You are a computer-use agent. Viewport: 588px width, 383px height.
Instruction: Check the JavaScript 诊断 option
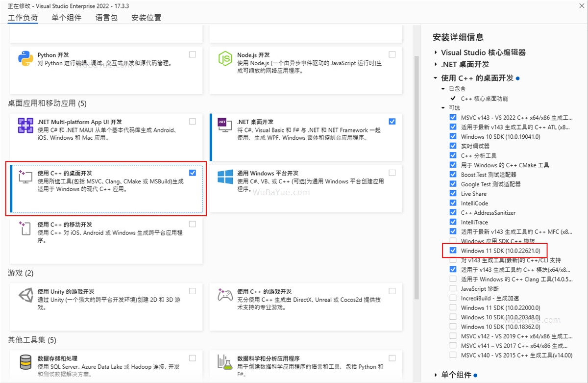coord(453,289)
